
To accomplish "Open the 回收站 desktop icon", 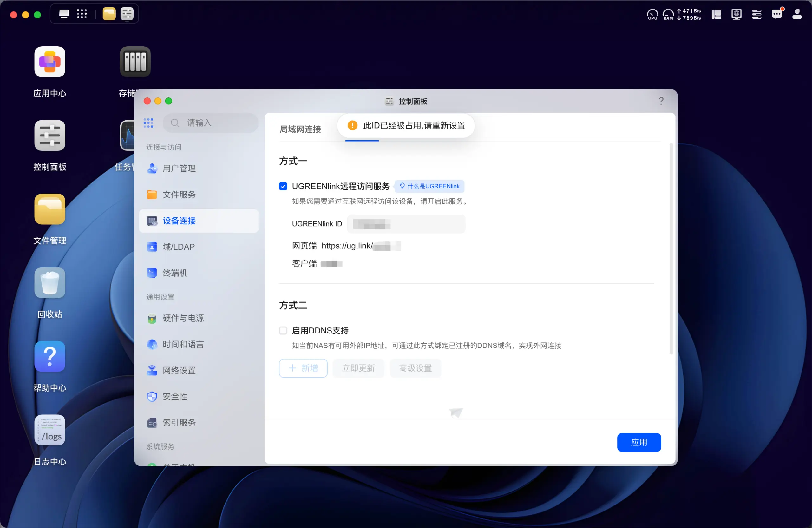I will click(50, 283).
